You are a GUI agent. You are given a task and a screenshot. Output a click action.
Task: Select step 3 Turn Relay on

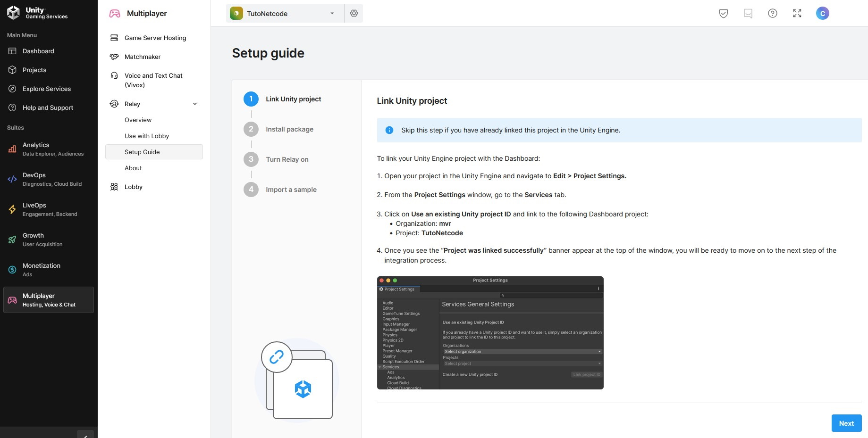click(276, 159)
